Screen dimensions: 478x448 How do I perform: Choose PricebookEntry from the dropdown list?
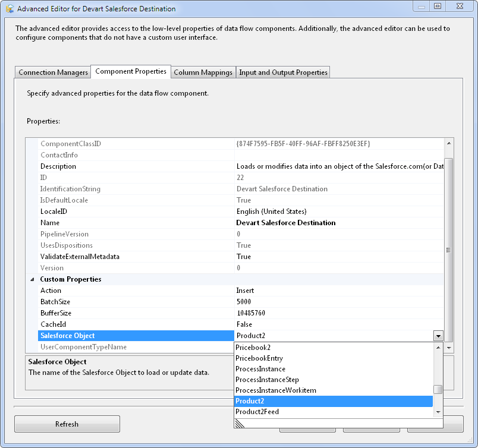click(334, 358)
